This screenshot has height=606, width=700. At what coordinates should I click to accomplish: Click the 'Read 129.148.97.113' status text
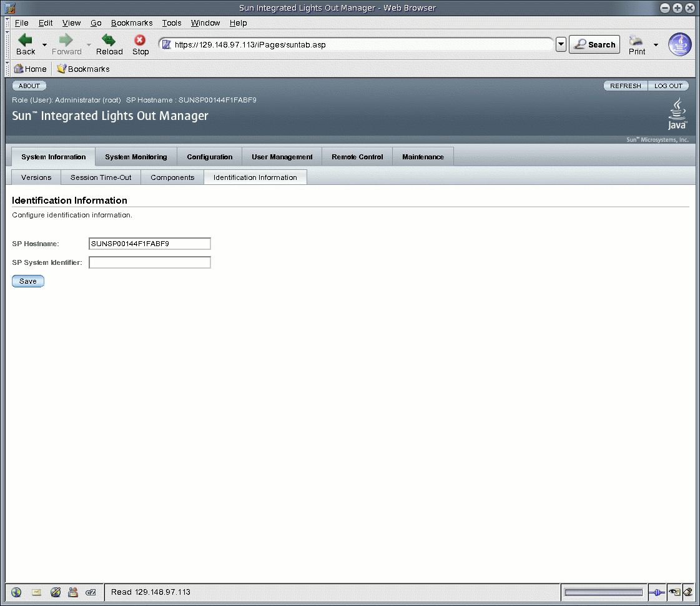click(x=150, y=592)
